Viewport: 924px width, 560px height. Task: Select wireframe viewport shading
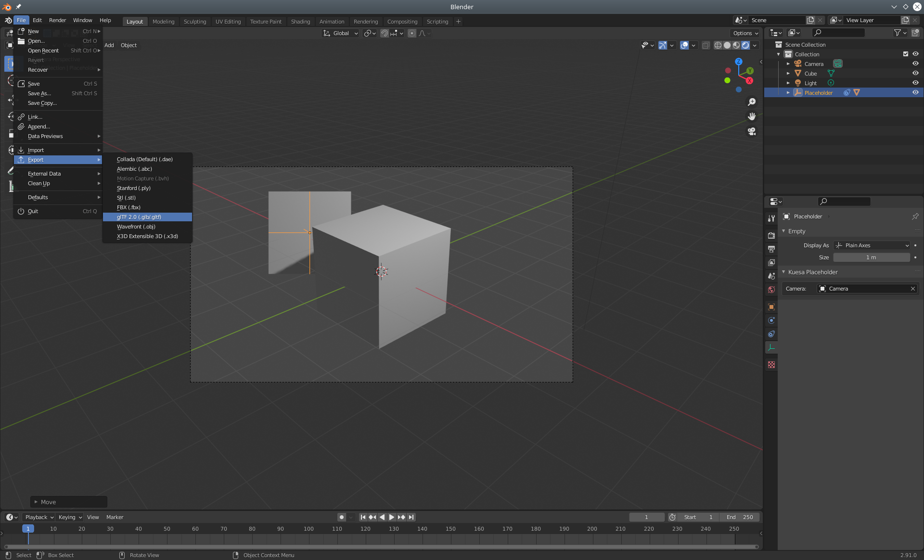718,45
